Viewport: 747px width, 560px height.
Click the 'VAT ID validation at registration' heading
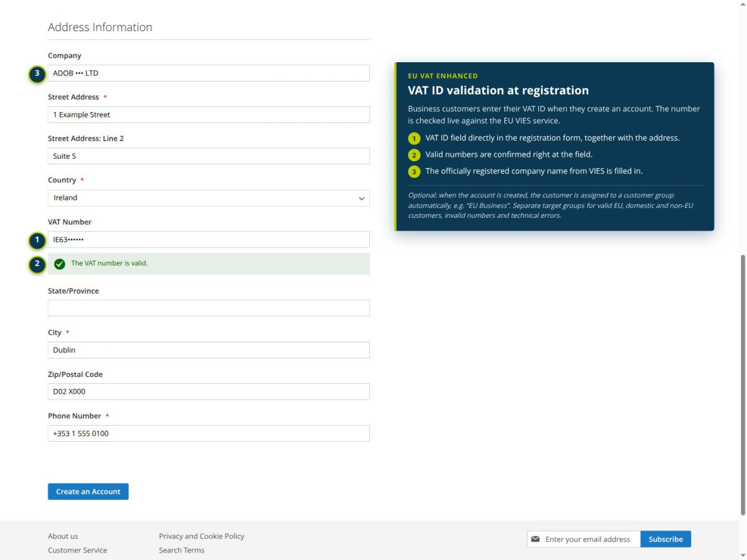click(x=498, y=90)
